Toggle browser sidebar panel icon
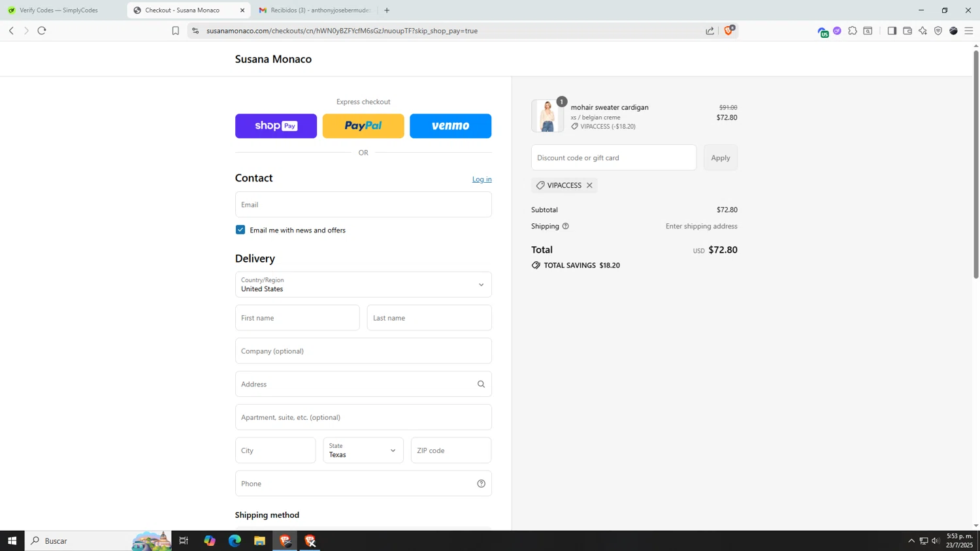Viewport: 980px width, 551px height. click(892, 31)
